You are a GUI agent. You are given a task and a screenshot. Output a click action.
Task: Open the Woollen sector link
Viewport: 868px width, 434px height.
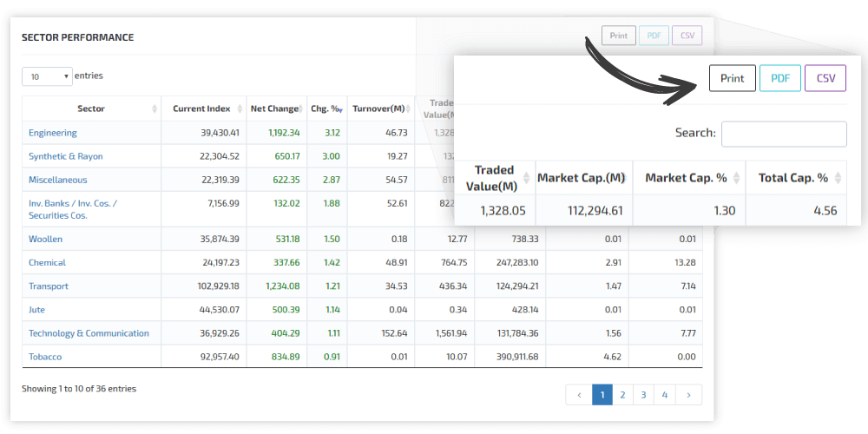[45, 240]
